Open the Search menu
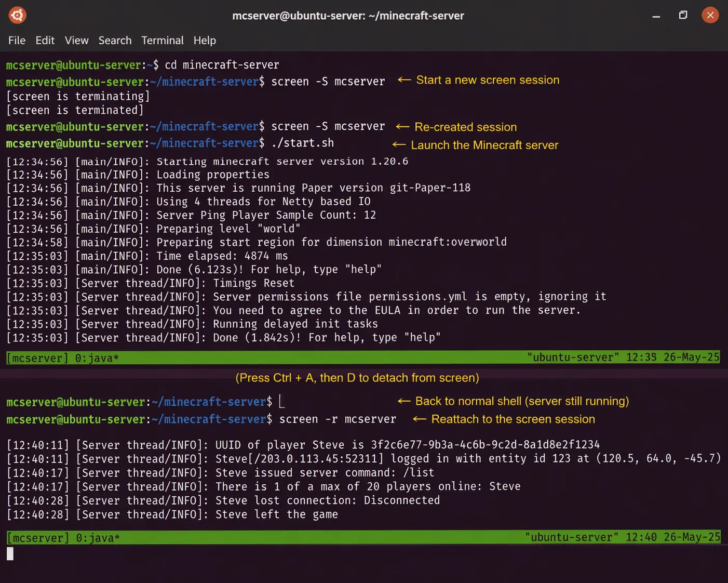Screen dimensions: 728x583 pyautogui.click(x=115, y=40)
